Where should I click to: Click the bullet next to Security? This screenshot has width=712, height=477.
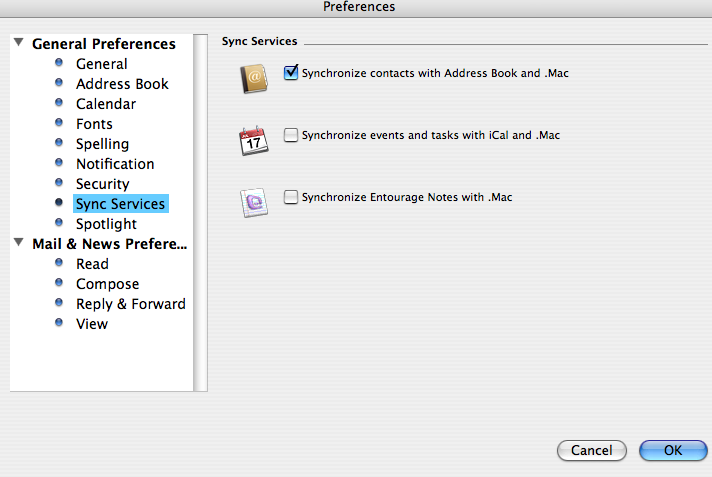[x=59, y=182]
